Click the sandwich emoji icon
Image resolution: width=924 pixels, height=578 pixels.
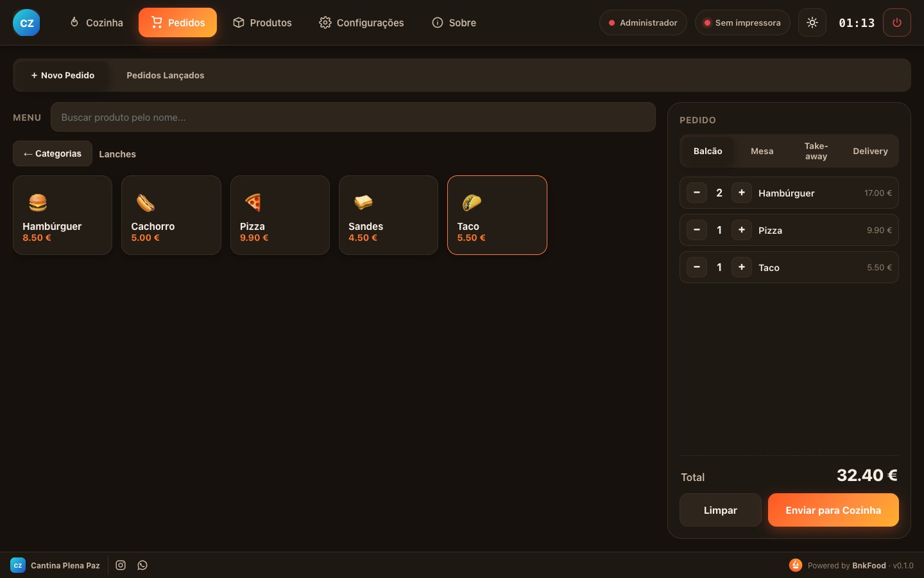pyautogui.click(x=363, y=203)
